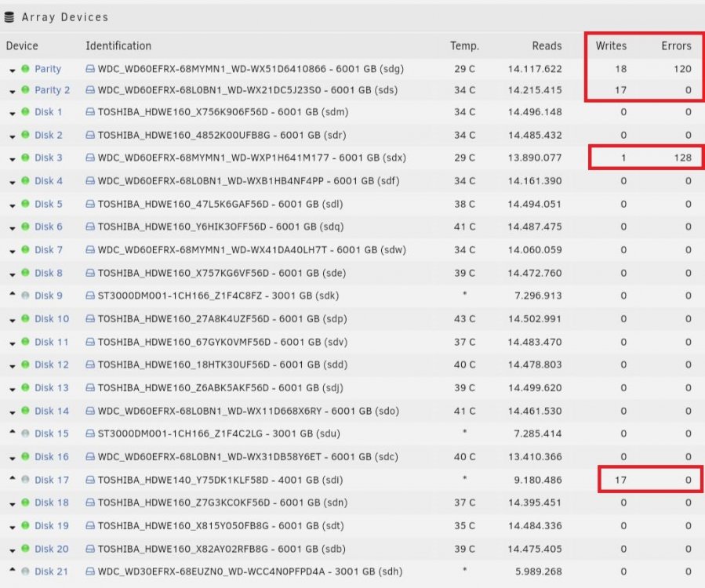
Task: Spin up Disk 9 with its up arrow
Action: click(x=12, y=293)
